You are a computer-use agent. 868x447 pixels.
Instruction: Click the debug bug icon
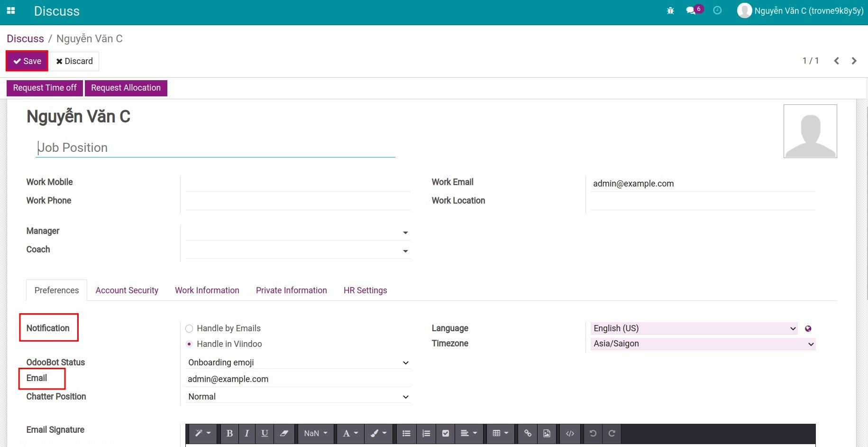coord(670,10)
